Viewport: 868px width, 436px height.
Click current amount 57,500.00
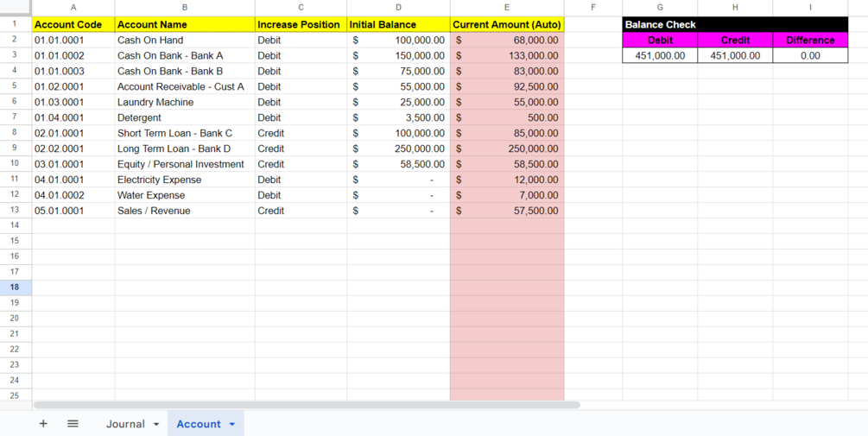[x=507, y=211]
